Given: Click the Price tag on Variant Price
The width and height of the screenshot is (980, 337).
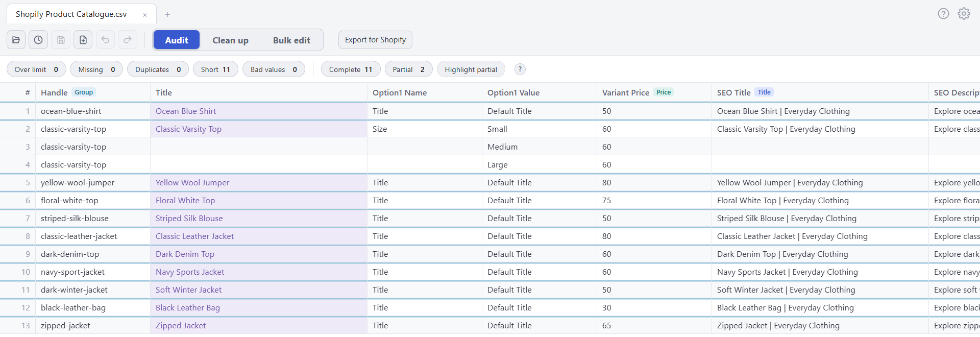Looking at the screenshot, I should click(664, 92).
